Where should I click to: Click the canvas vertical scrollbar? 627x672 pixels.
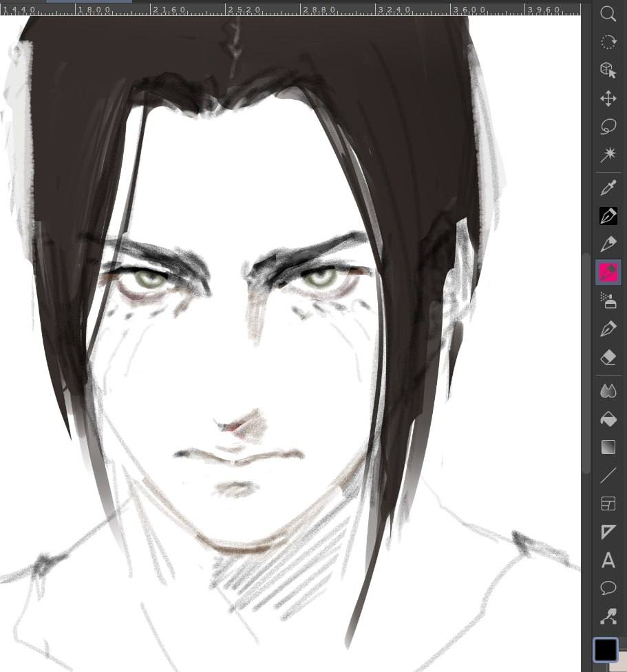click(x=586, y=363)
